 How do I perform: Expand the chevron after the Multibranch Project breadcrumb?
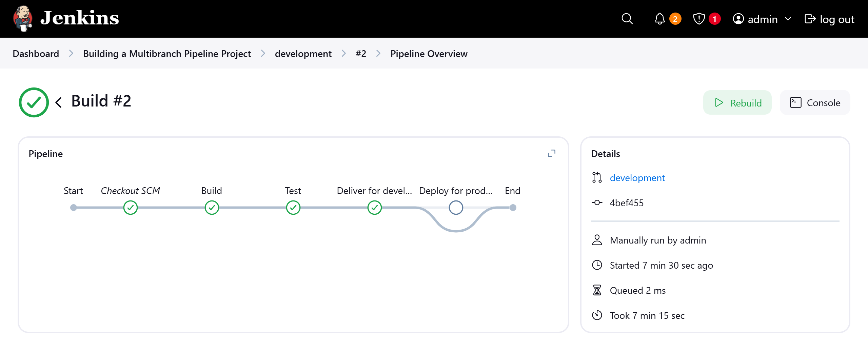pyautogui.click(x=263, y=54)
